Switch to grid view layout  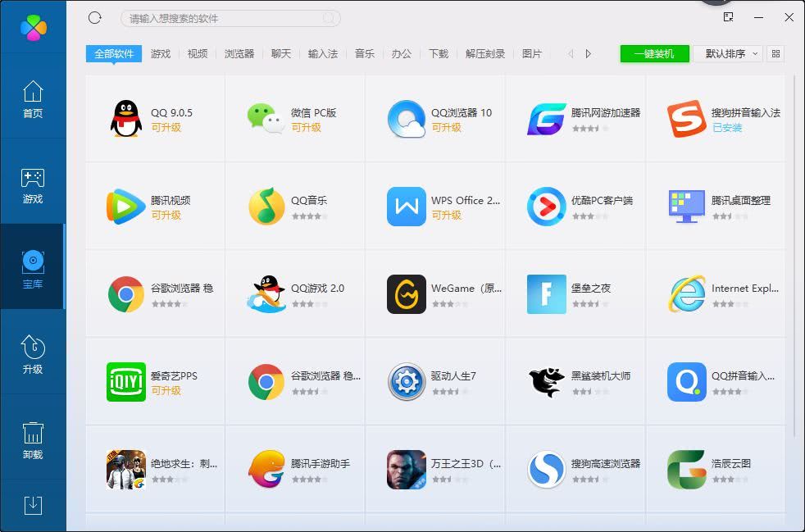pyautogui.click(x=775, y=53)
